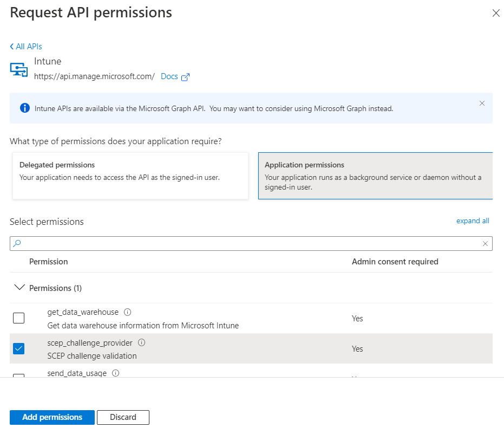Image resolution: width=504 pixels, height=434 pixels.
Task: Select the Delegated permissions card
Action: point(130,176)
